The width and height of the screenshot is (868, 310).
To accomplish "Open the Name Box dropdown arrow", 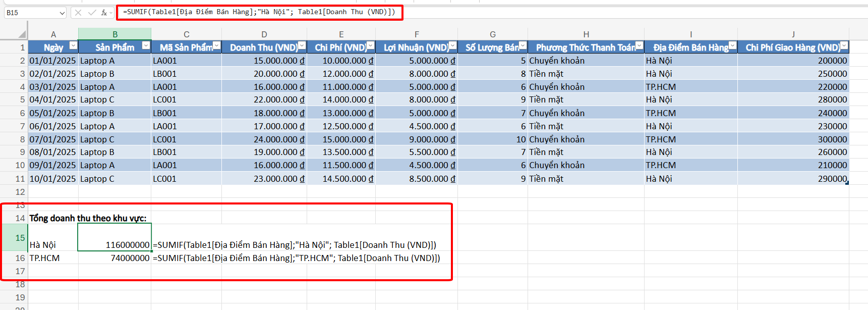I will coord(62,13).
